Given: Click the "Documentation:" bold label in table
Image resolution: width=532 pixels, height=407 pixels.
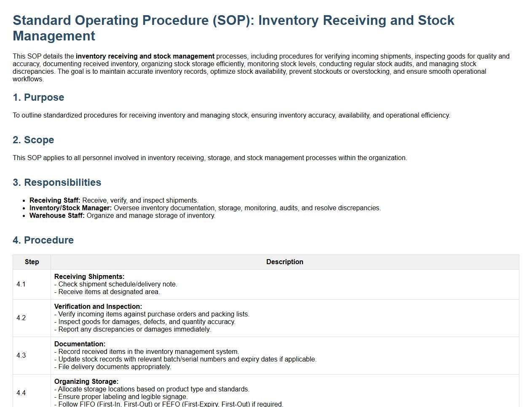Looking at the screenshot, I should click(80, 344).
